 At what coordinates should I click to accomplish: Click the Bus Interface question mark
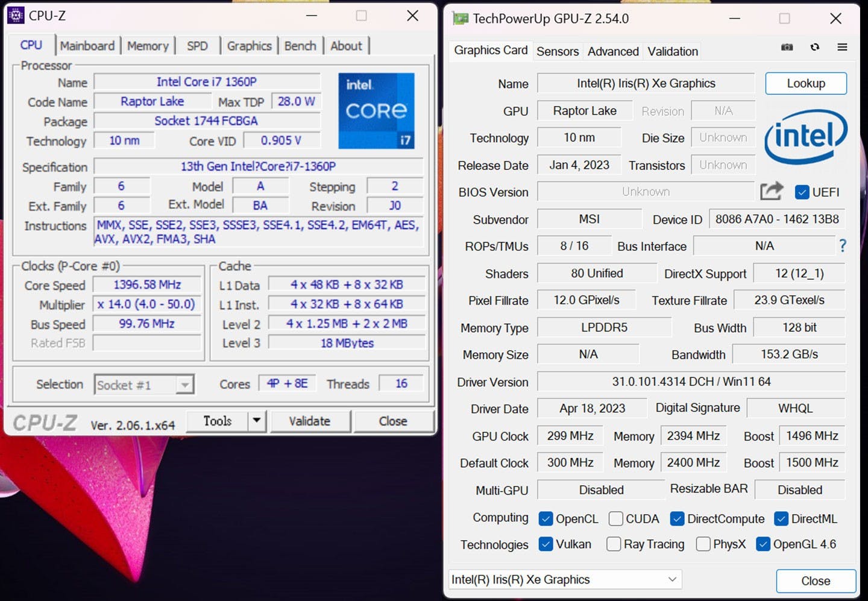coord(843,245)
